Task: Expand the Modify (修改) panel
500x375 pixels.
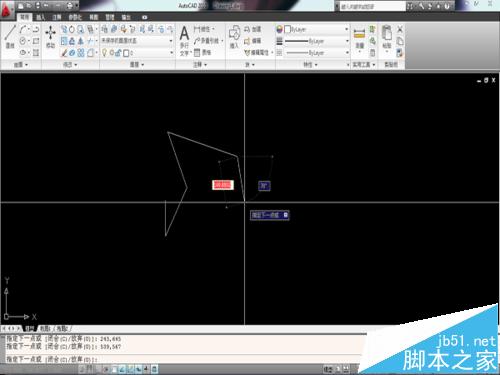Action: (x=70, y=65)
